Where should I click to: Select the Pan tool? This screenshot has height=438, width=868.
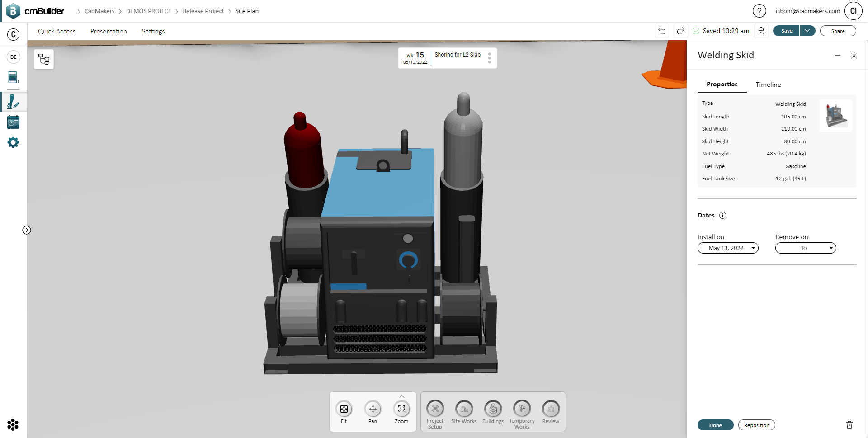click(373, 412)
